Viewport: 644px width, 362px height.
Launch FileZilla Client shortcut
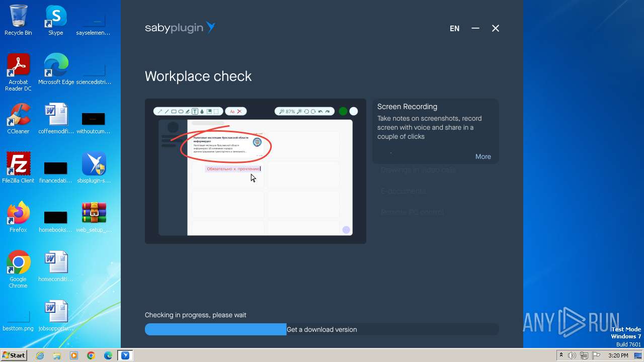[18, 168]
